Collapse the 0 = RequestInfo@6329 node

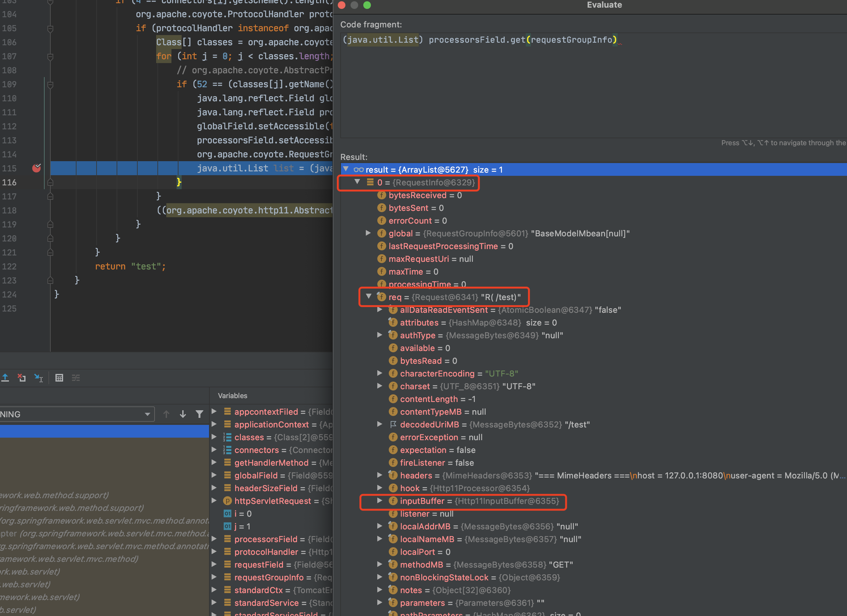(358, 182)
